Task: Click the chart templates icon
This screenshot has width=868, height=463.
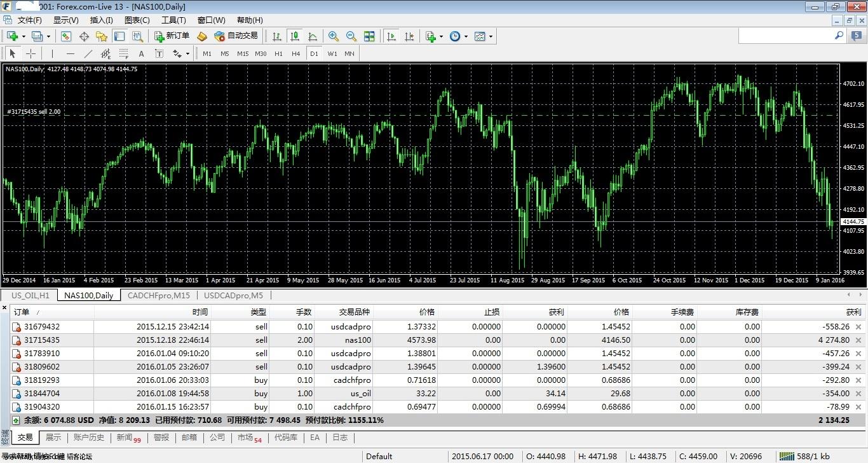Action: [480, 36]
